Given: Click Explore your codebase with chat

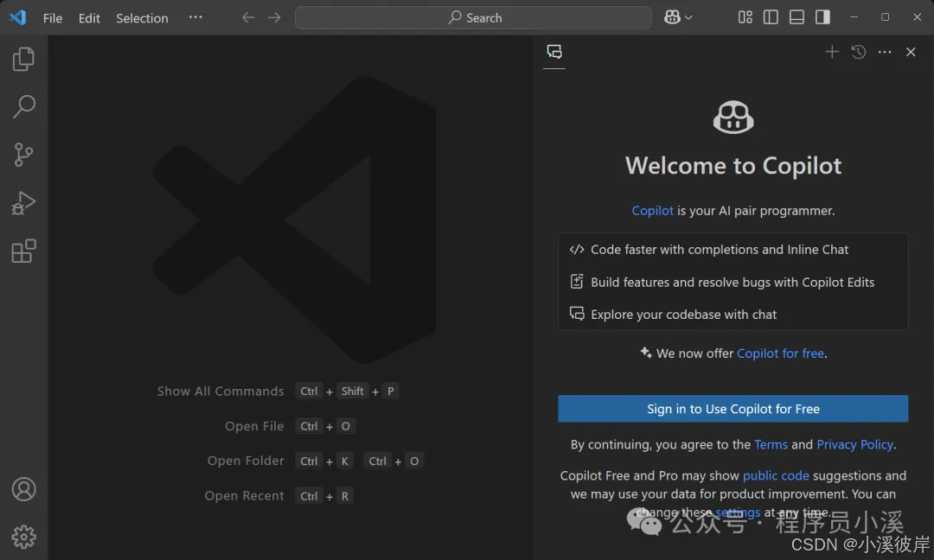Looking at the screenshot, I should pyautogui.click(x=683, y=315).
